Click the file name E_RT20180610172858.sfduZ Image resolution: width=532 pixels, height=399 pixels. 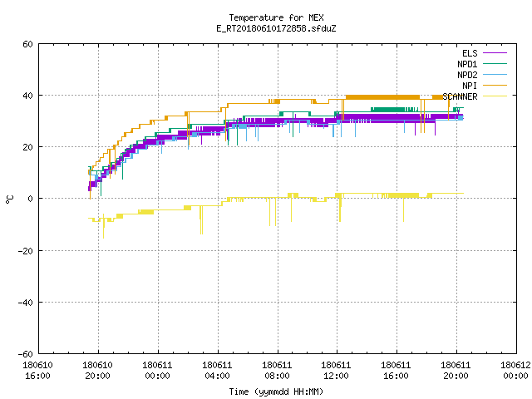click(x=276, y=28)
